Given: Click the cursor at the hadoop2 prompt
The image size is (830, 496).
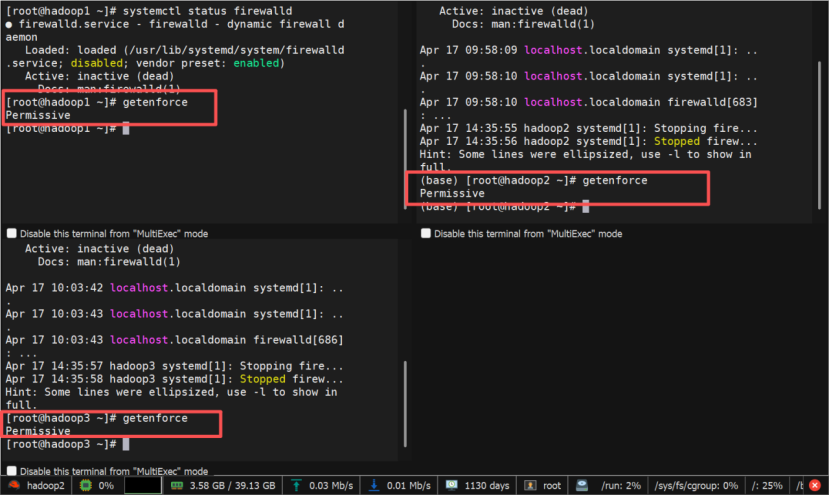Looking at the screenshot, I should coord(585,206).
